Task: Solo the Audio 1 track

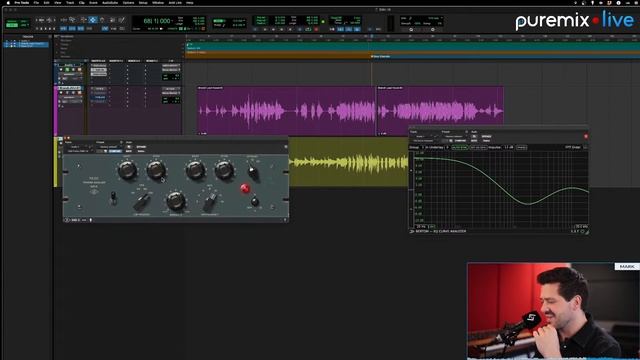Action: [x=73, y=70]
